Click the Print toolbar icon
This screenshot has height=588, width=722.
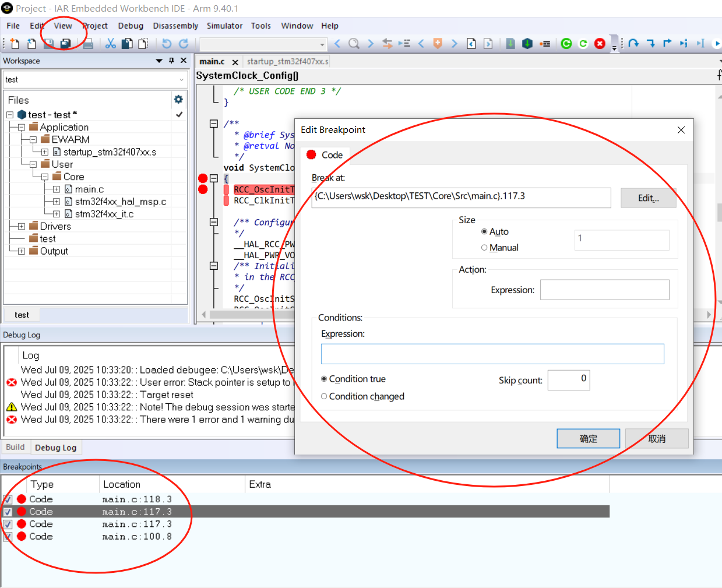pos(88,44)
